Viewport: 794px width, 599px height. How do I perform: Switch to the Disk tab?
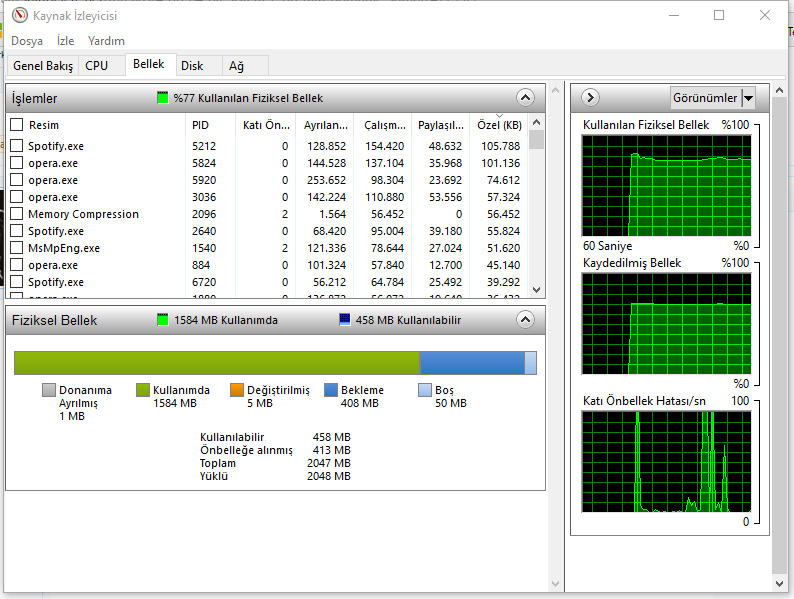click(192, 66)
